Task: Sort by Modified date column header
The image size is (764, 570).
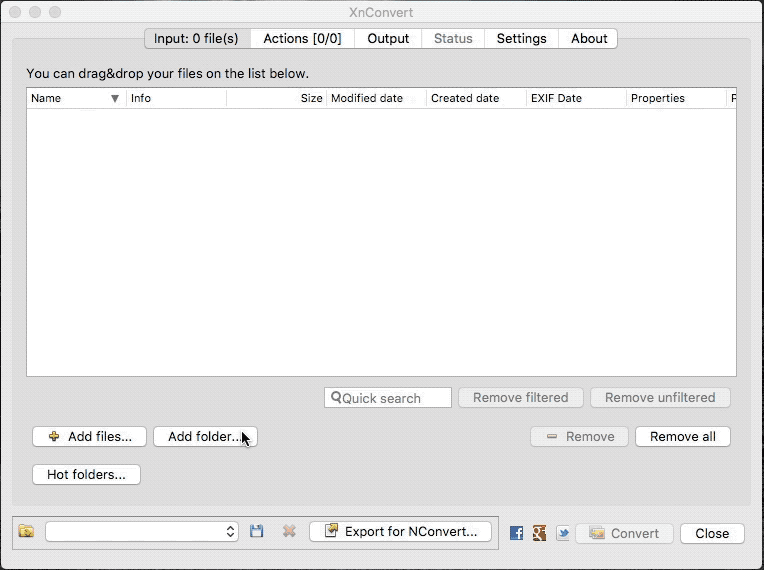Action: click(377, 98)
